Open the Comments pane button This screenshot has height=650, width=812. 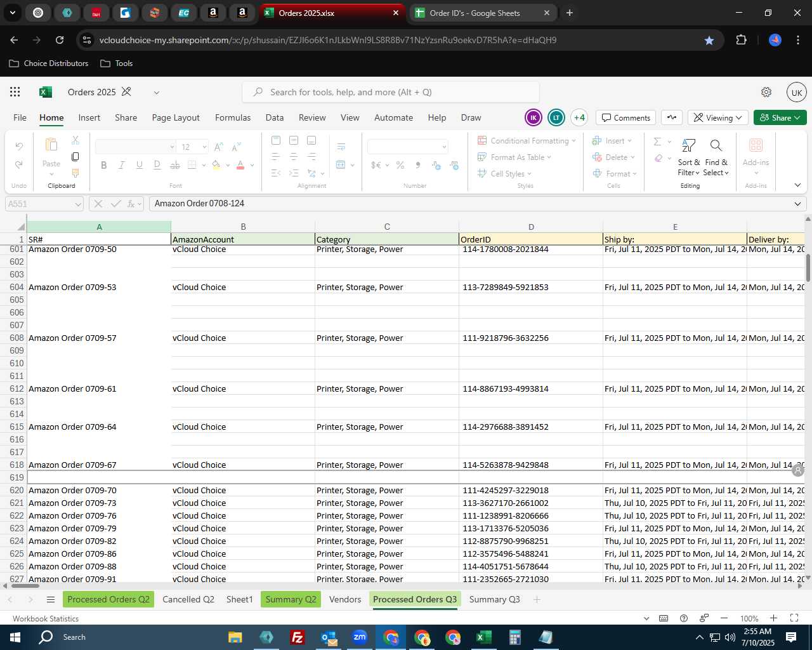coord(626,117)
